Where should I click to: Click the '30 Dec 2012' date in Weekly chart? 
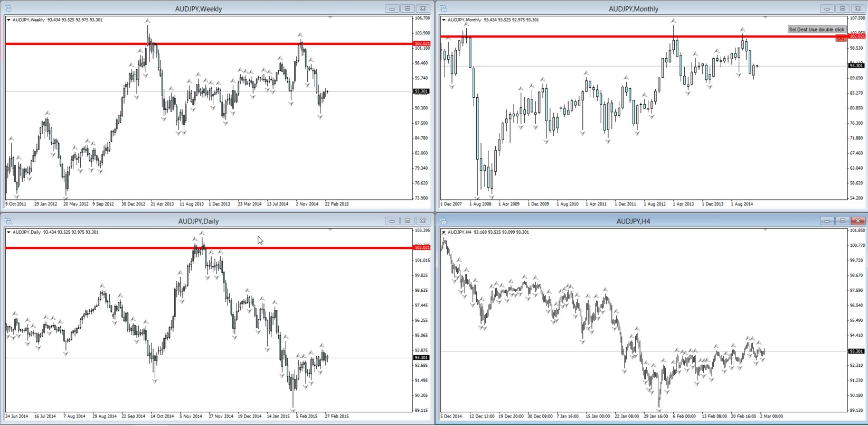[133, 204]
